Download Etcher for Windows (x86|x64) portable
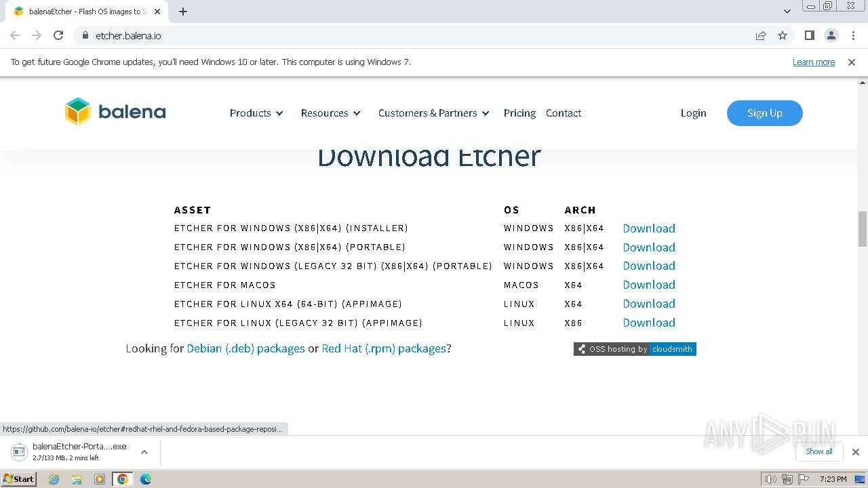The height and width of the screenshot is (488, 868). [649, 247]
